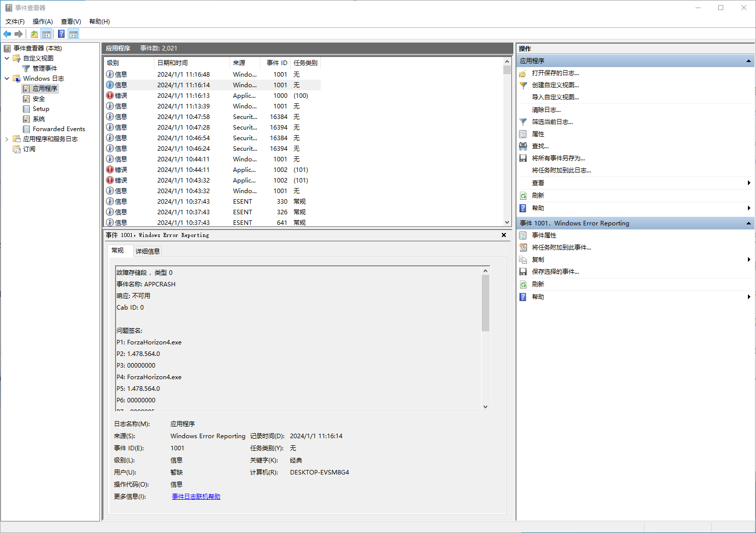Collapse the Windows 日志 tree node

click(7, 79)
